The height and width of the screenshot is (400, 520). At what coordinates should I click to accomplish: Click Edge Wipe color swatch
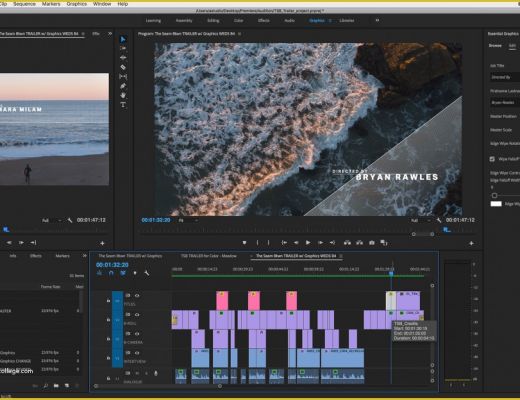point(496,204)
